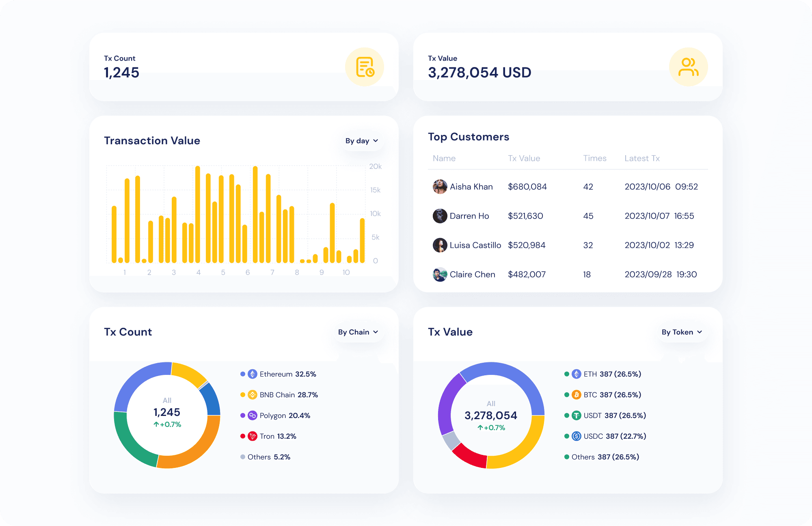Screen dimensions: 812x526
Task: Click the Ethereum 32.5% legend label
Action: coord(288,374)
